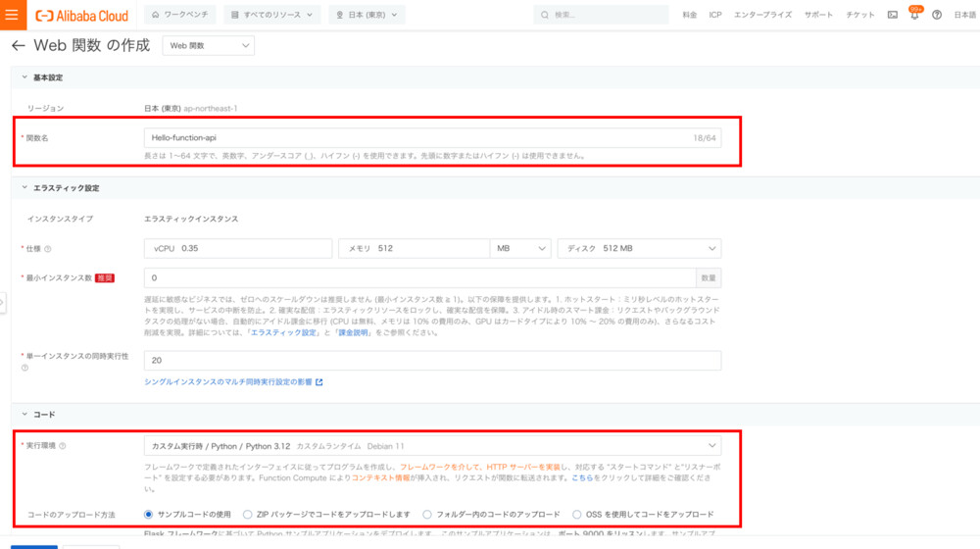Open エラスティック設定 documentation link
The height and width of the screenshot is (549, 980).
coord(283,332)
